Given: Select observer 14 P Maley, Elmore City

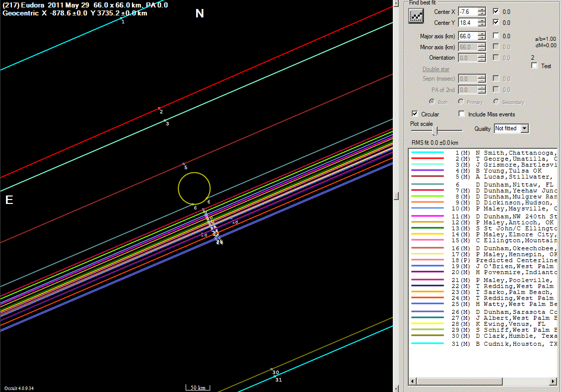Looking at the screenshot, I should [x=483, y=234].
